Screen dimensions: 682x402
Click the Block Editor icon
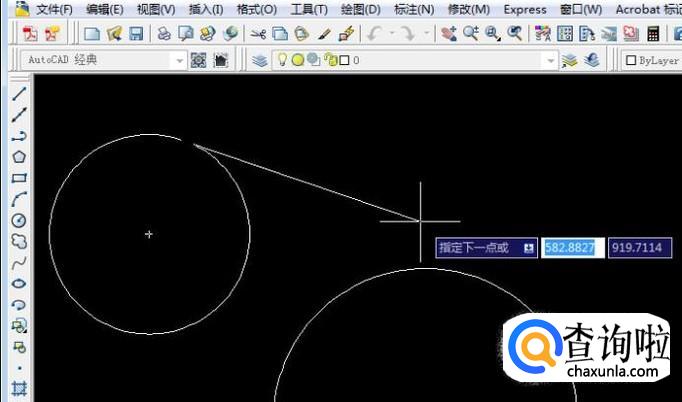[x=347, y=34]
